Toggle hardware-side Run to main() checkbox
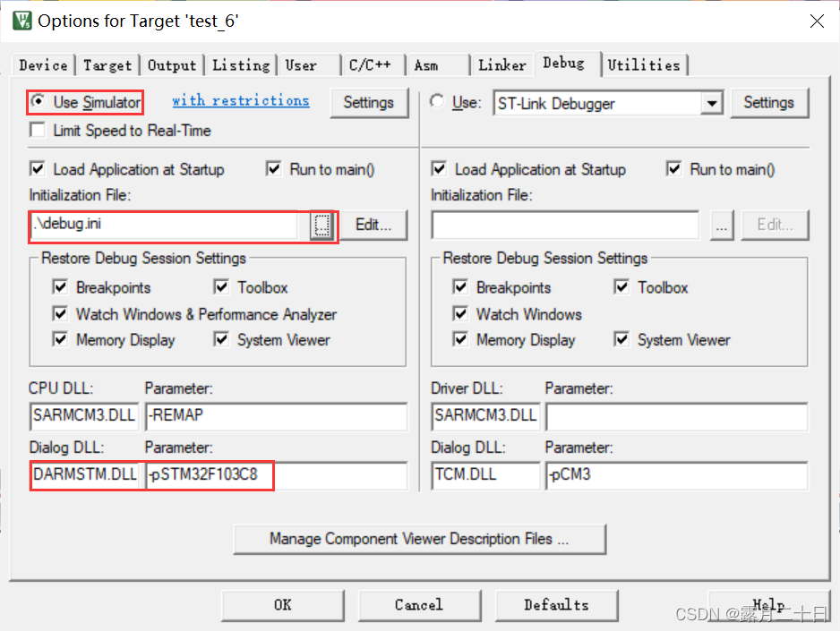The width and height of the screenshot is (840, 631). pyautogui.click(x=674, y=169)
